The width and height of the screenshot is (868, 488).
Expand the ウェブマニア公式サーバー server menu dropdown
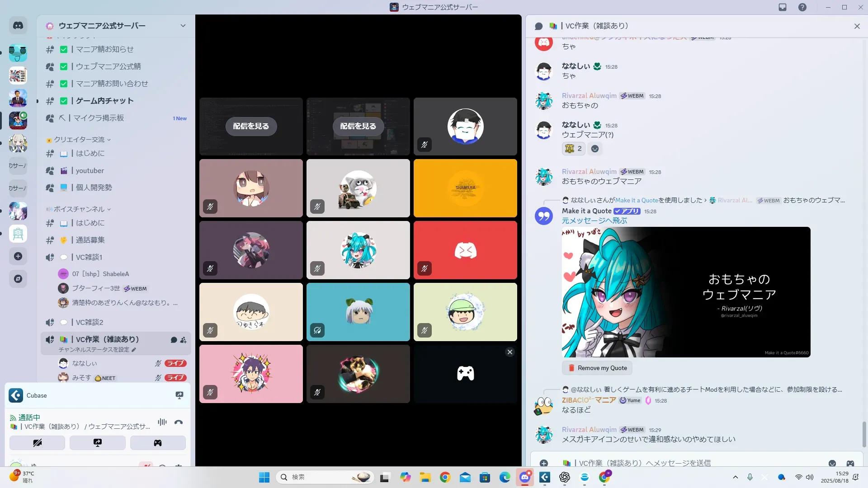pos(183,26)
